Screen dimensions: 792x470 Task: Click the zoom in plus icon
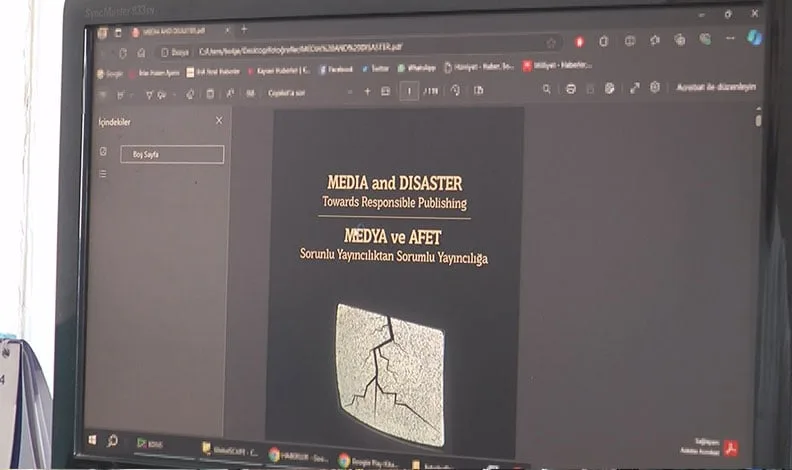(x=367, y=91)
